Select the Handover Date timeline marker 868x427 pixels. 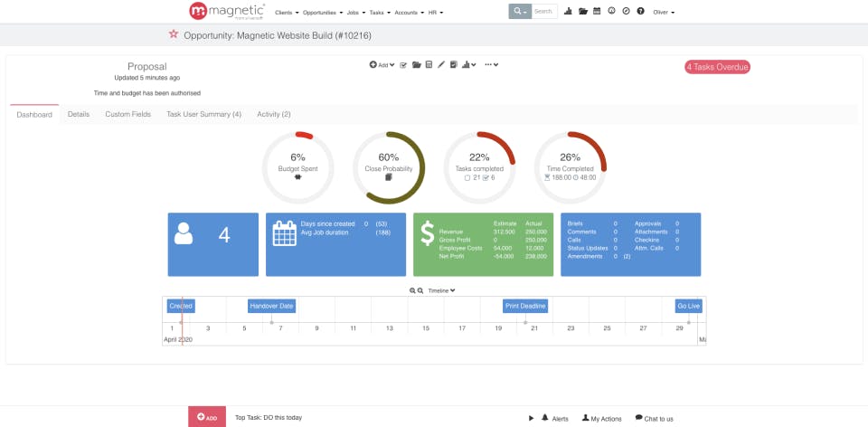click(x=272, y=307)
